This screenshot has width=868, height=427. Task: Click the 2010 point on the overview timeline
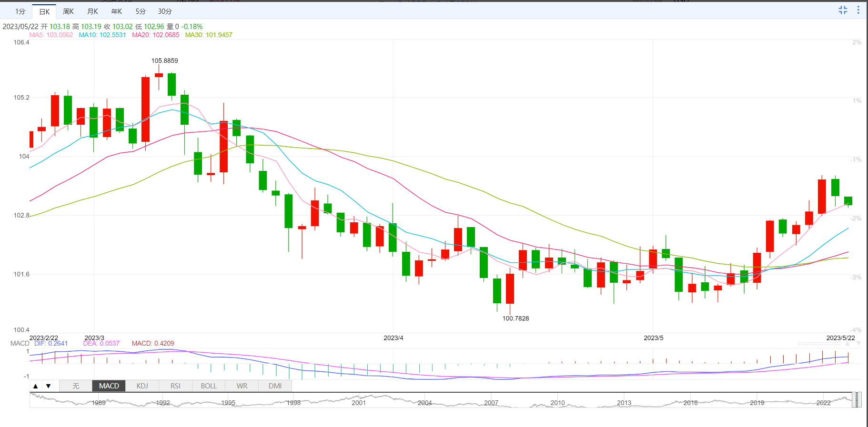tap(557, 403)
